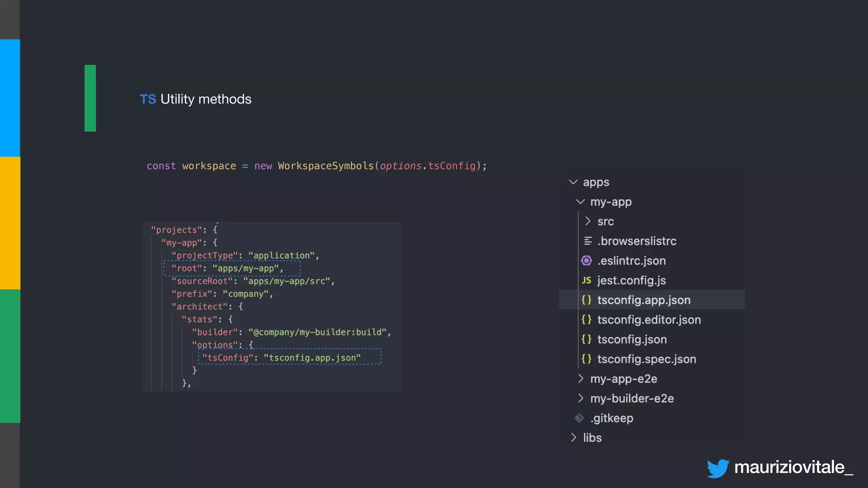Select the src folder label
Viewport: 868px width, 488px height.
coord(606,222)
